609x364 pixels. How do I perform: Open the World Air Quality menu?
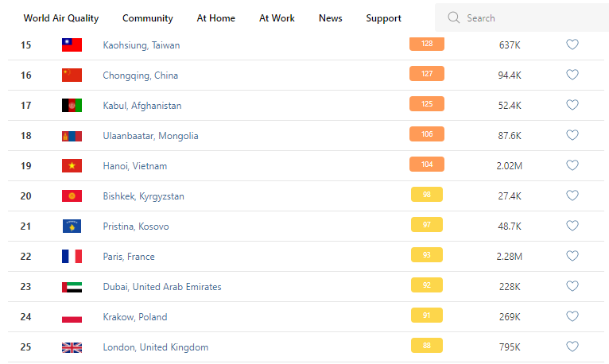(60, 18)
